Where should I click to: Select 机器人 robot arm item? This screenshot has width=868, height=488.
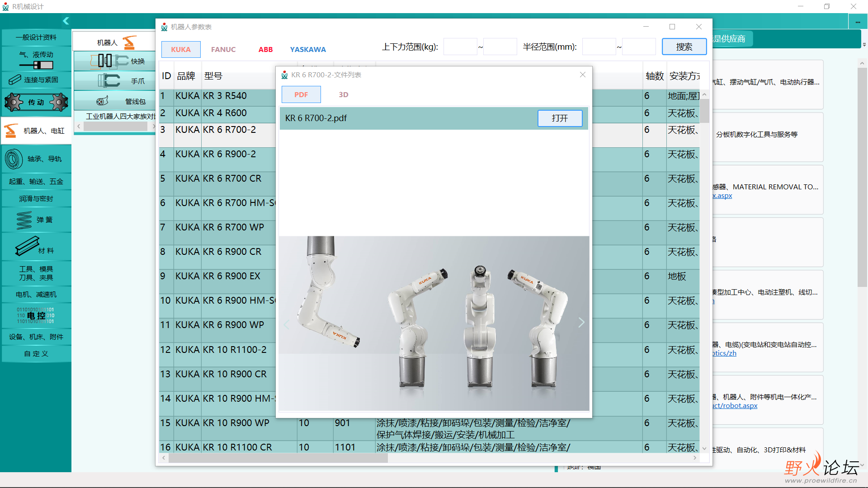coord(114,42)
